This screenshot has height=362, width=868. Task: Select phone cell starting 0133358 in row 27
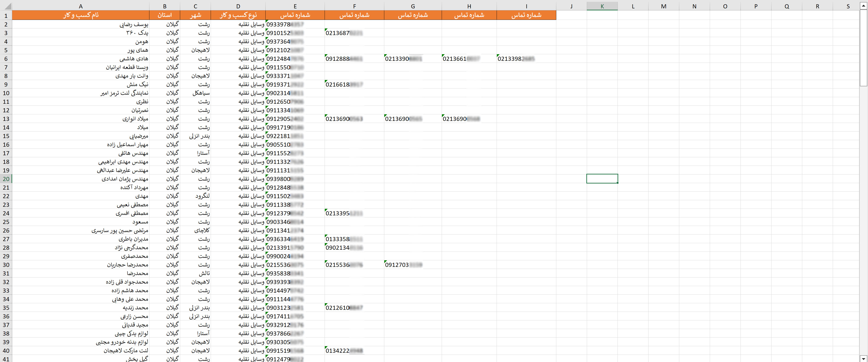coord(354,239)
